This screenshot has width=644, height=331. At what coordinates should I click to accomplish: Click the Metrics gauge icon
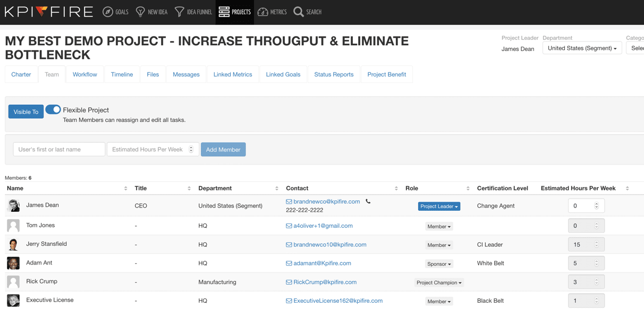(262, 12)
